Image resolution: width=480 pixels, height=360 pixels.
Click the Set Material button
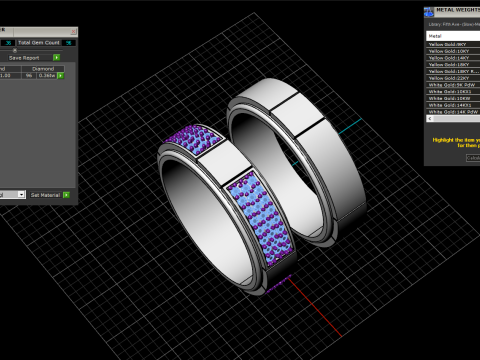click(45, 195)
